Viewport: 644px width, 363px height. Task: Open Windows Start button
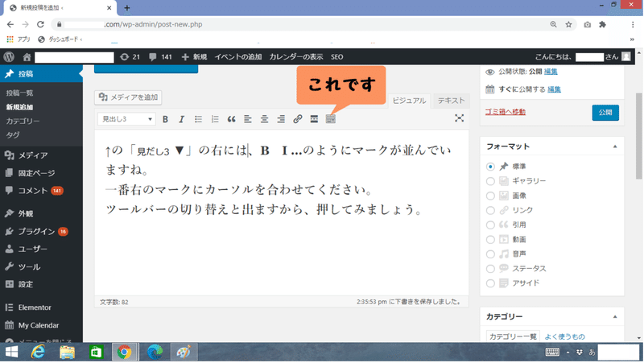pyautogui.click(x=11, y=353)
